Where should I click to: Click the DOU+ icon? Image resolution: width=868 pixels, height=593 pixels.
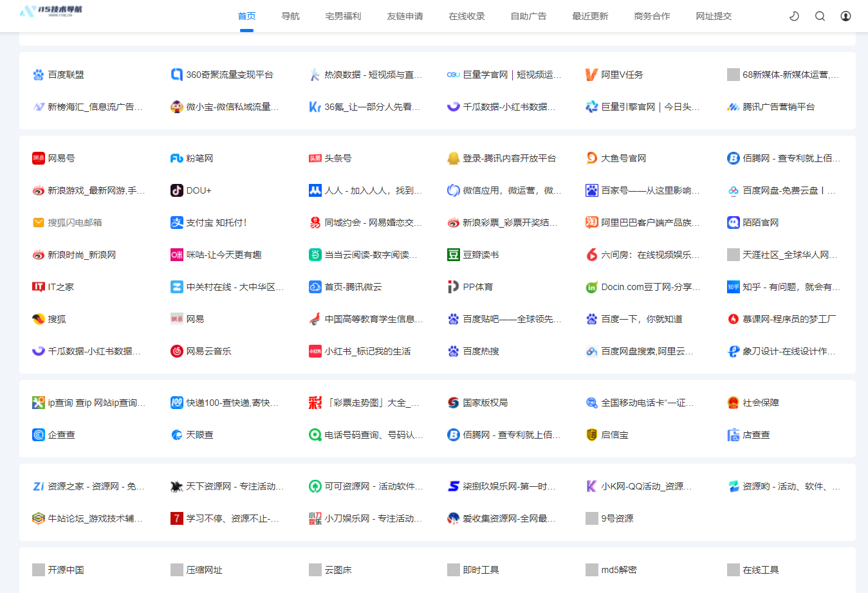coord(176,190)
